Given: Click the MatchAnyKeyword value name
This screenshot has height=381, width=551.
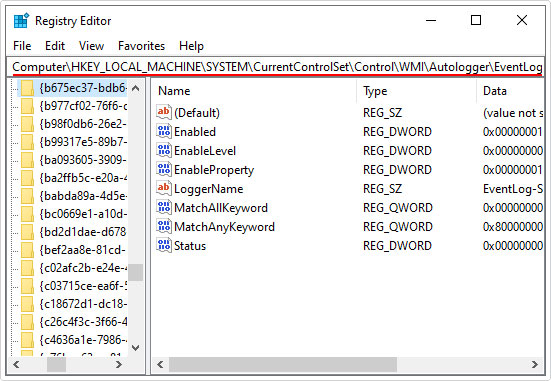Looking at the screenshot, I should pos(224,227).
